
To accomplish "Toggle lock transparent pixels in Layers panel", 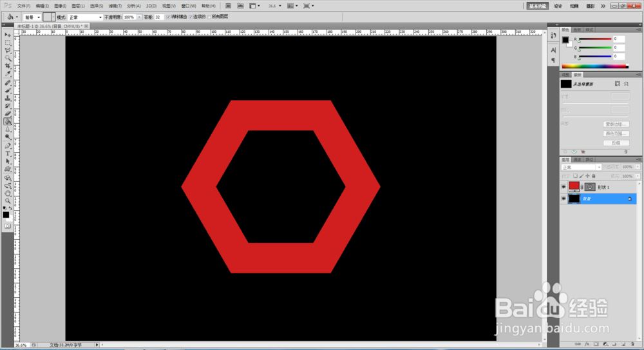I will (x=575, y=176).
